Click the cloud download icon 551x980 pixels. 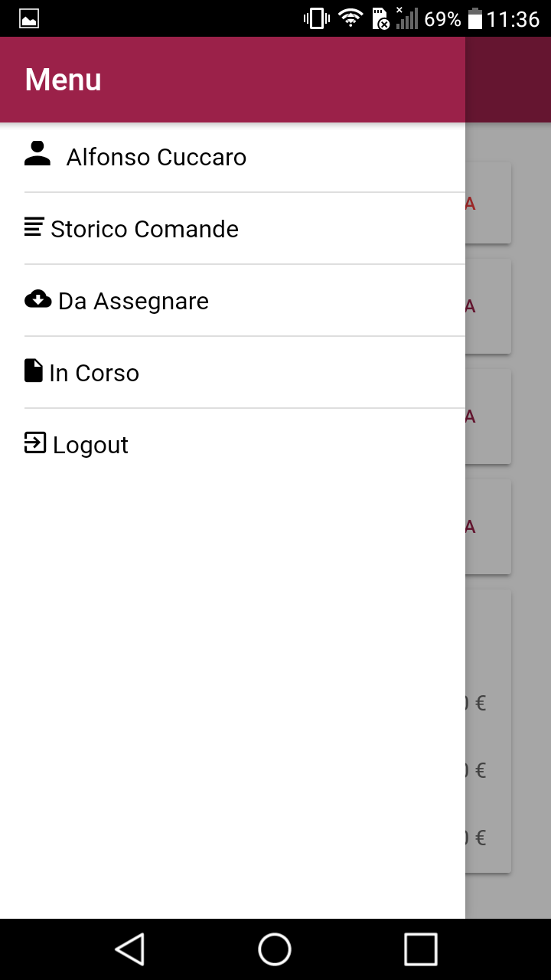[x=37, y=299]
